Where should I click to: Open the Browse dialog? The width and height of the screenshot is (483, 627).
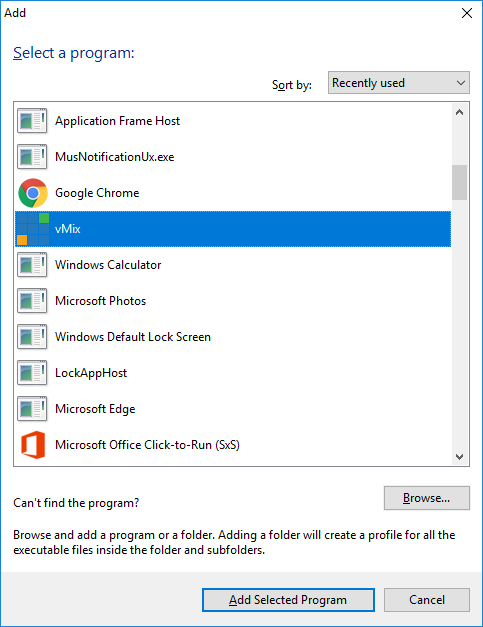427,498
